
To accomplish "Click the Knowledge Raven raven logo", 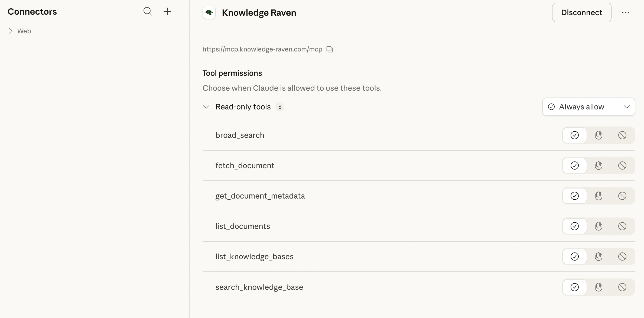I will click(x=209, y=12).
